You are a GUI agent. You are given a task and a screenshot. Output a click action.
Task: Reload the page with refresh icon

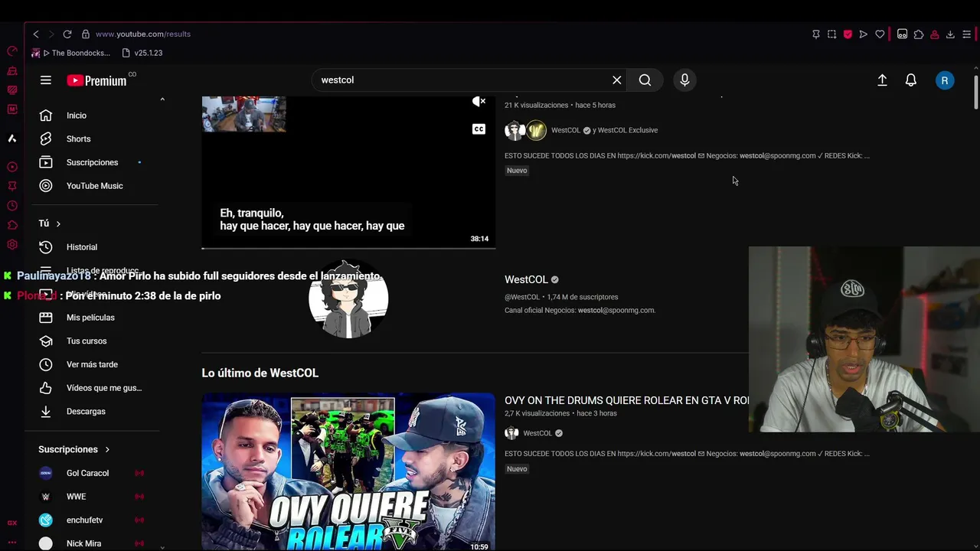tap(67, 34)
